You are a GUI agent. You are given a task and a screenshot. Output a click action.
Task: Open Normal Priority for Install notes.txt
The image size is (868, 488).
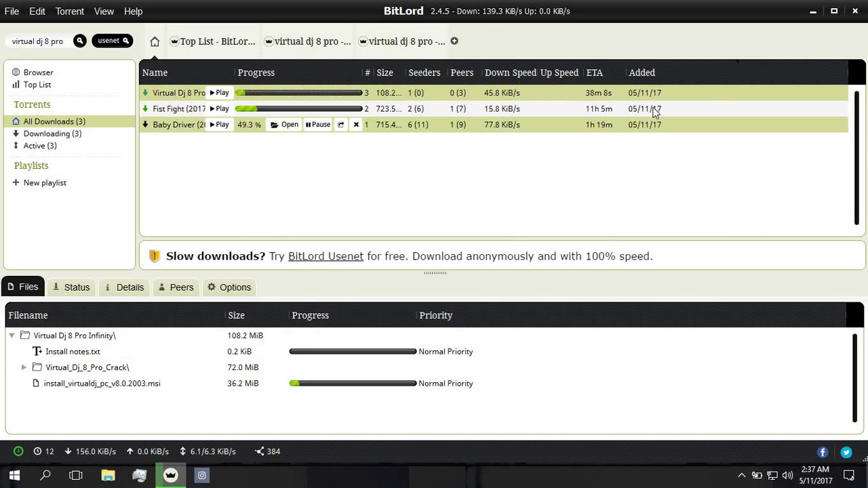(446, 351)
